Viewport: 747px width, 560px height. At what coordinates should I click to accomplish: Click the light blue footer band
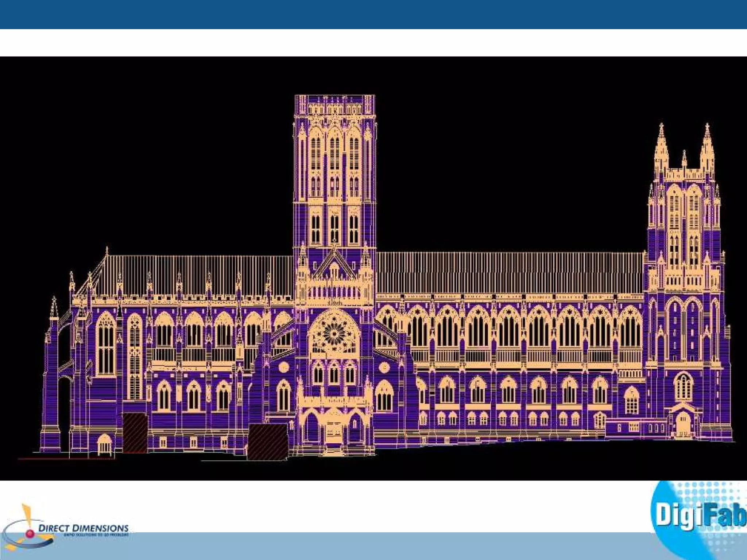click(x=365, y=546)
